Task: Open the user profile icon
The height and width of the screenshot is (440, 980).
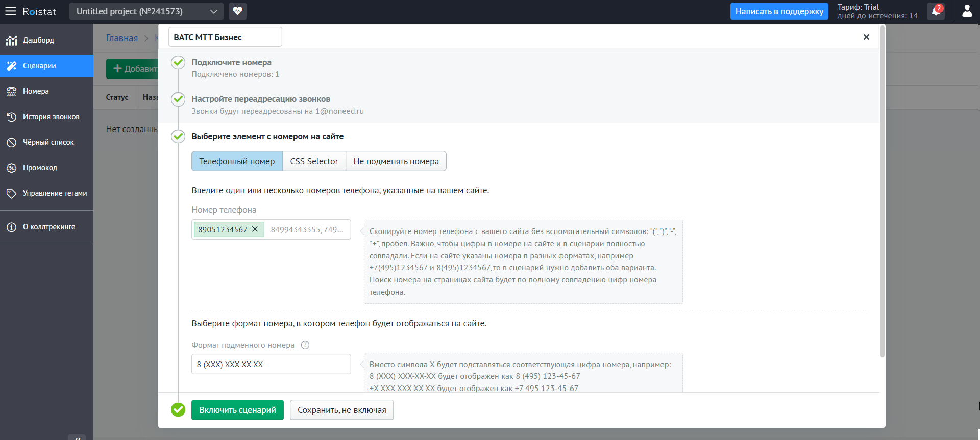Action: (967, 11)
